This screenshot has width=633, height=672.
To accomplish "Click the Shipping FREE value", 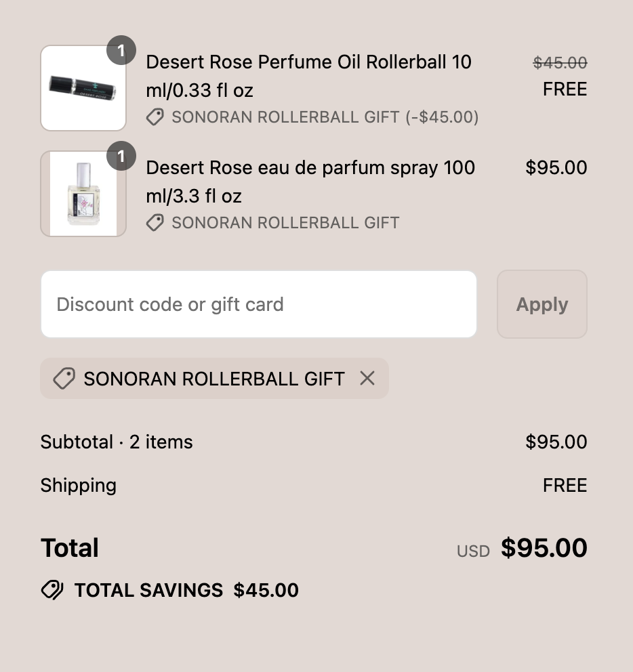I will pos(565,486).
